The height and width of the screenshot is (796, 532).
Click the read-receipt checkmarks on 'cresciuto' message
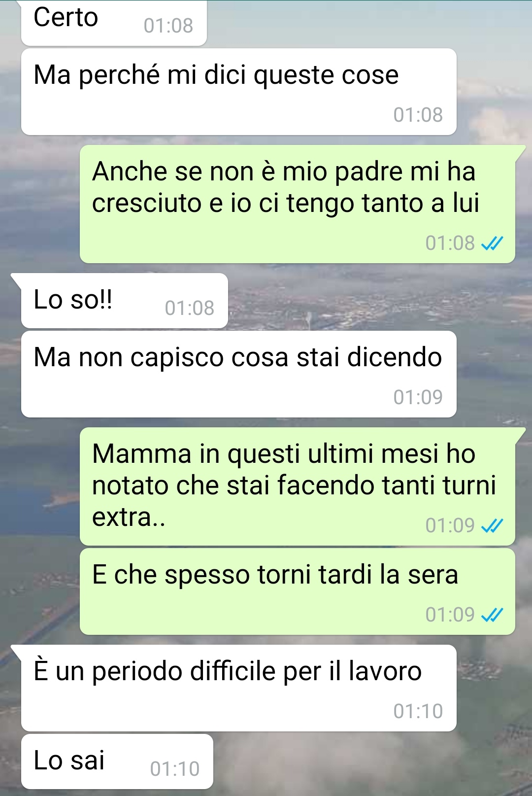(492, 243)
